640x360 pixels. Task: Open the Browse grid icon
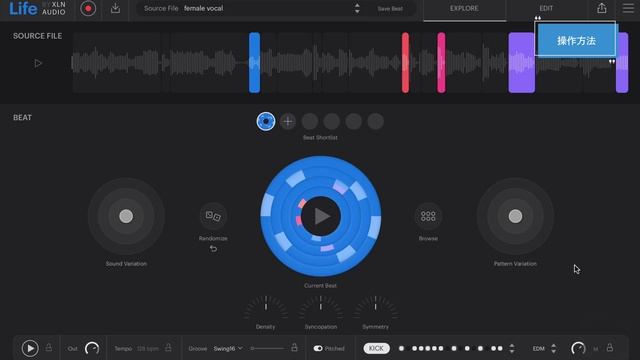pyautogui.click(x=428, y=216)
